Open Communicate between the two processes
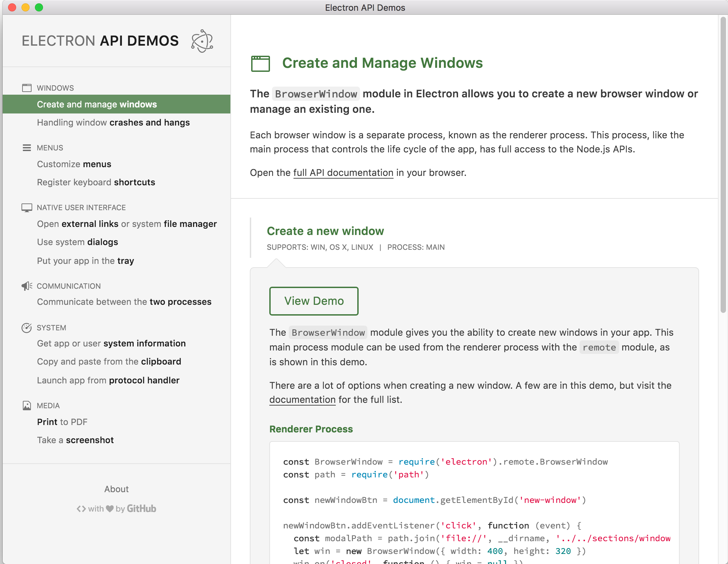Image resolution: width=728 pixels, height=564 pixels. (124, 302)
